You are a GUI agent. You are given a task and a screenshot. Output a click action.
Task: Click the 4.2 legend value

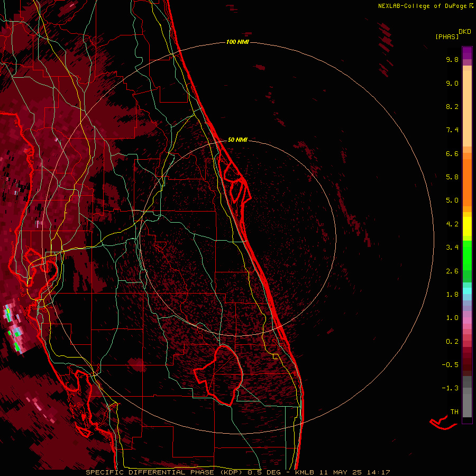click(x=452, y=224)
